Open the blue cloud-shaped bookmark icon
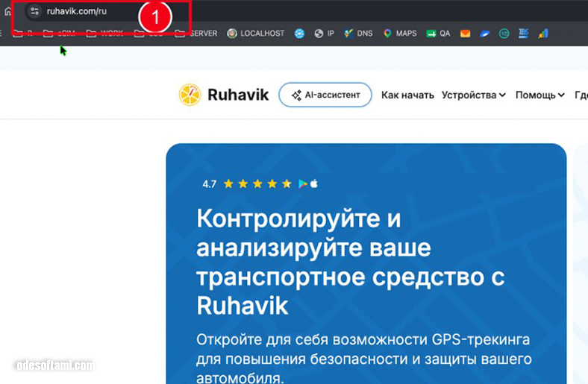Screen dimensions: 588x384 click(484, 34)
